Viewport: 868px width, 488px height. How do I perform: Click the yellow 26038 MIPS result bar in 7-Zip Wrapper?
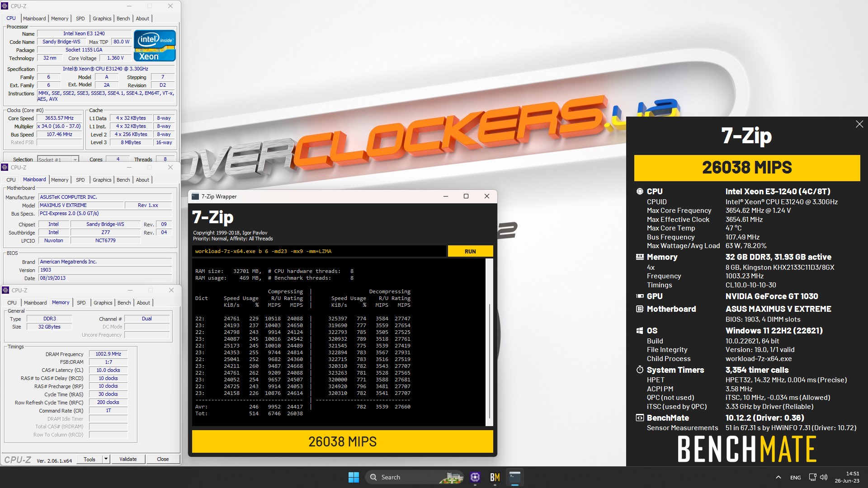(342, 441)
